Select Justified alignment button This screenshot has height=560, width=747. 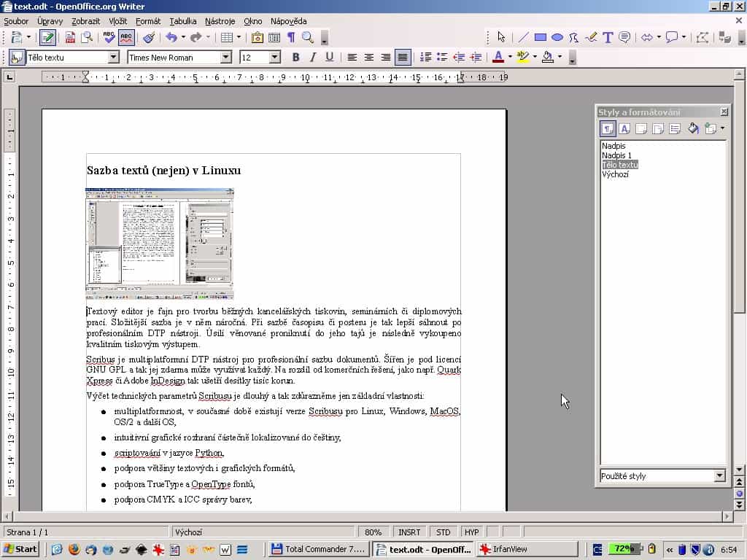point(403,58)
